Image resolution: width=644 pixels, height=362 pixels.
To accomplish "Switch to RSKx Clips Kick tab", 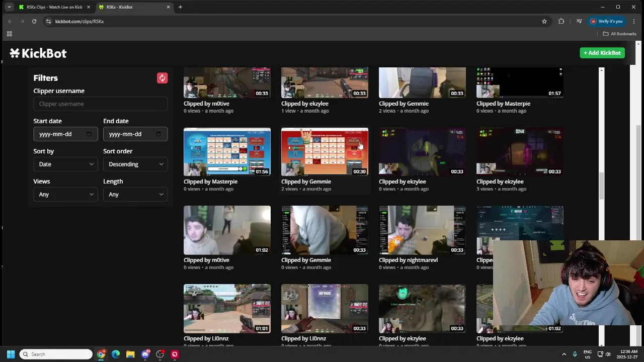I will pyautogui.click(x=54, y=7).
